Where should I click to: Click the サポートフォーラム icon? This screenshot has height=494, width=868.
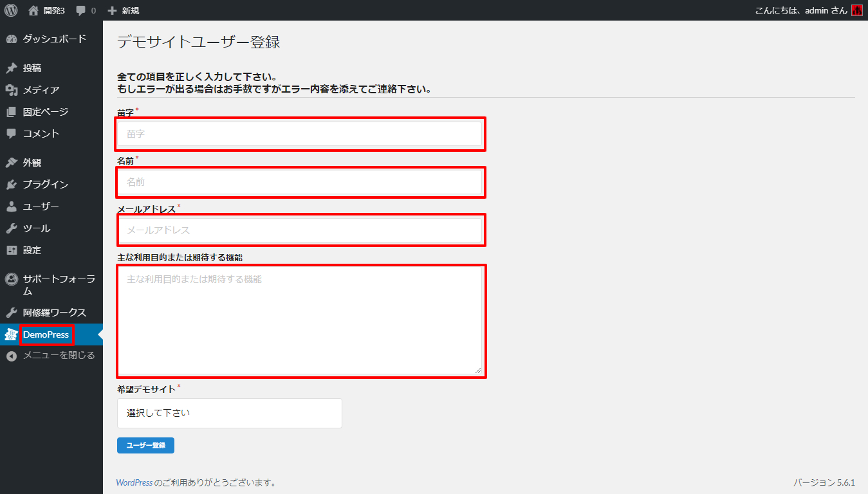(x=12, y=279)
